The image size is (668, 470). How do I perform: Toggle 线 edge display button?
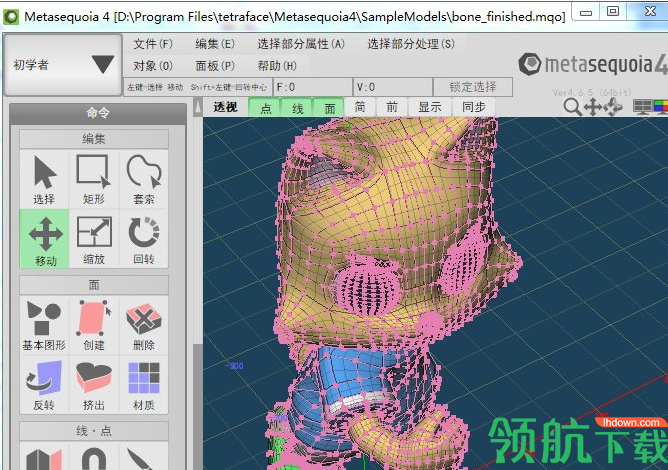(x=297, y=107)
